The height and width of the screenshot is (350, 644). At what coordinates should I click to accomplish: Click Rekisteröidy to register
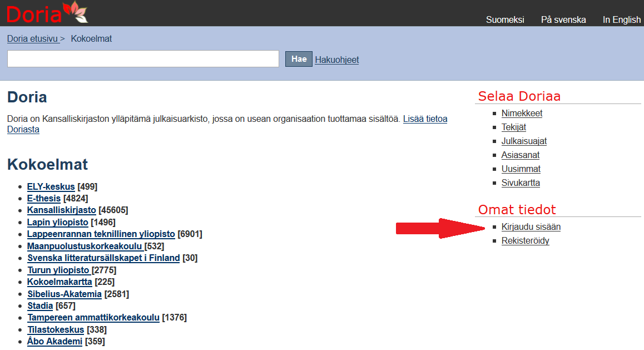pos(526,241)
